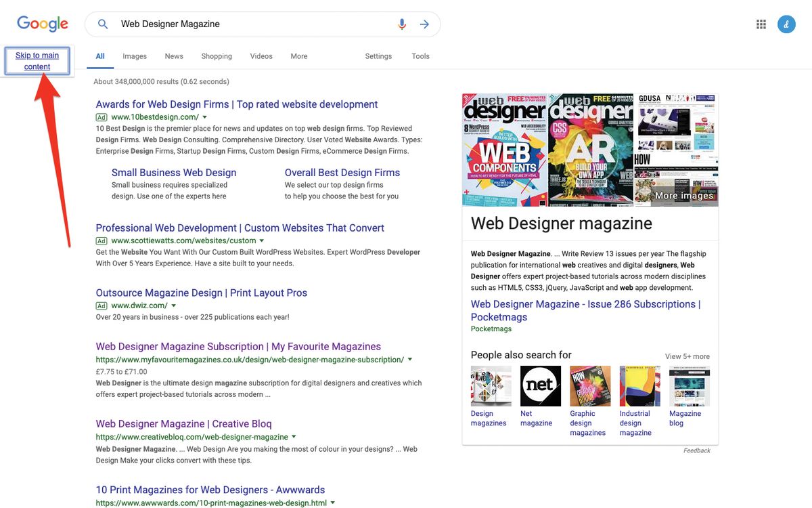Open the Tools menu

click(420, 56)
